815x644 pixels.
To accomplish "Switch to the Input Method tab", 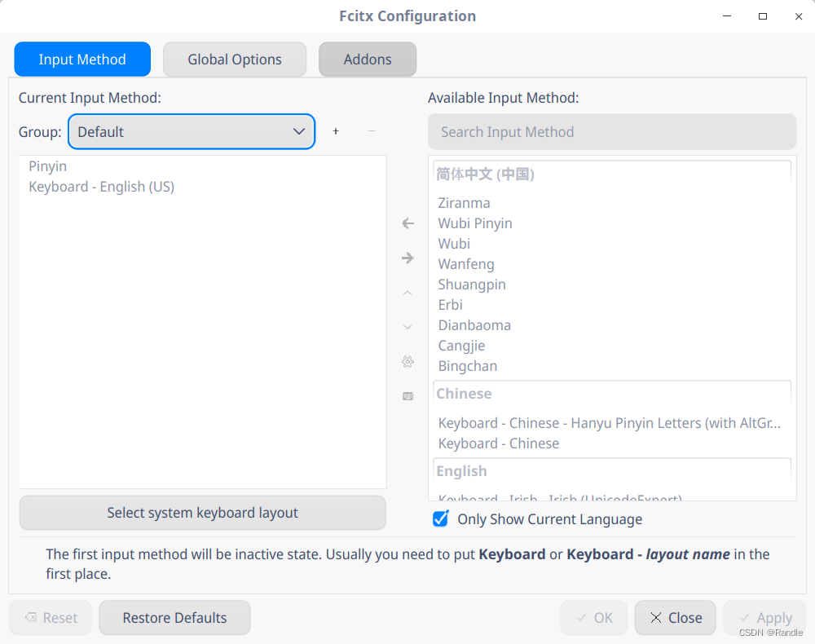I will [82, 60].
